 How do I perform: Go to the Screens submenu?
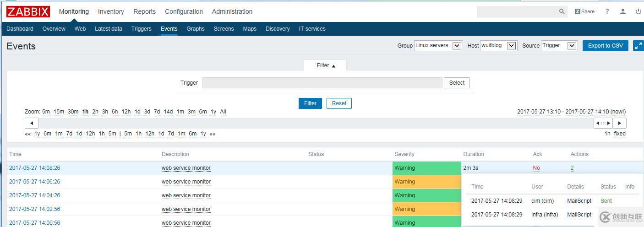click(x=224, y=28)
